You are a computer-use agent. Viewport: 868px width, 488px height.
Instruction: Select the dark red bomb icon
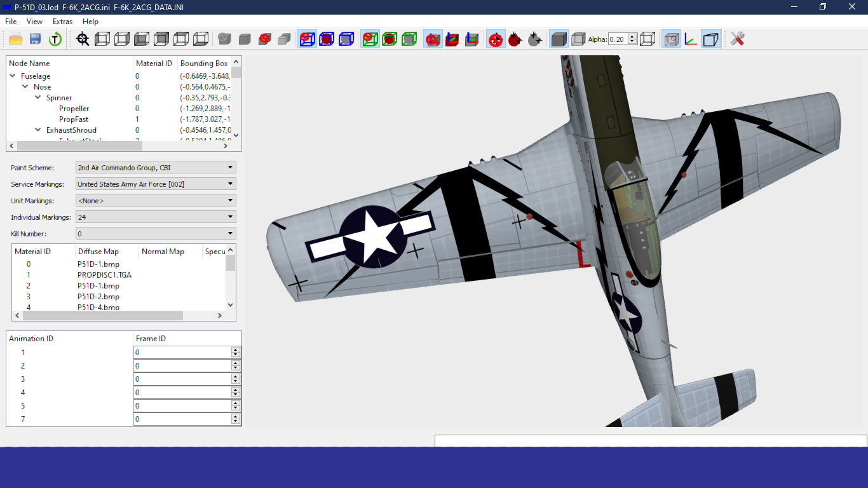click(x=515, y=39)
